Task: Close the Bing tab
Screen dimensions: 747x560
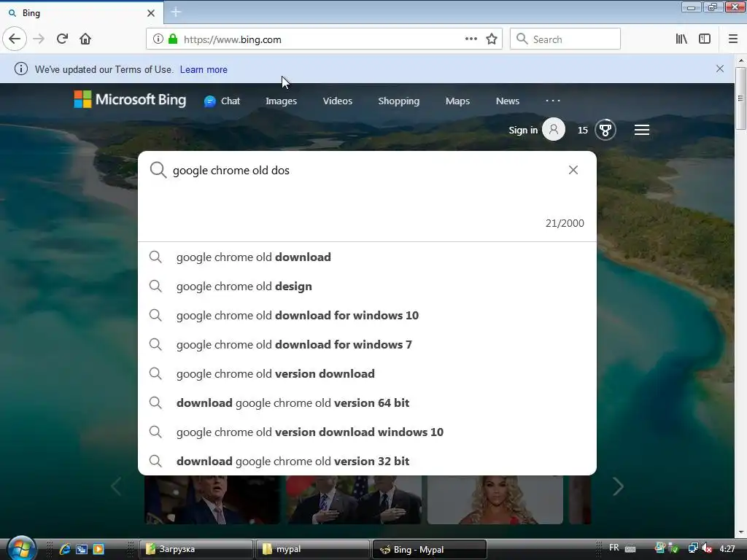Action: click(x=151, y=13)
